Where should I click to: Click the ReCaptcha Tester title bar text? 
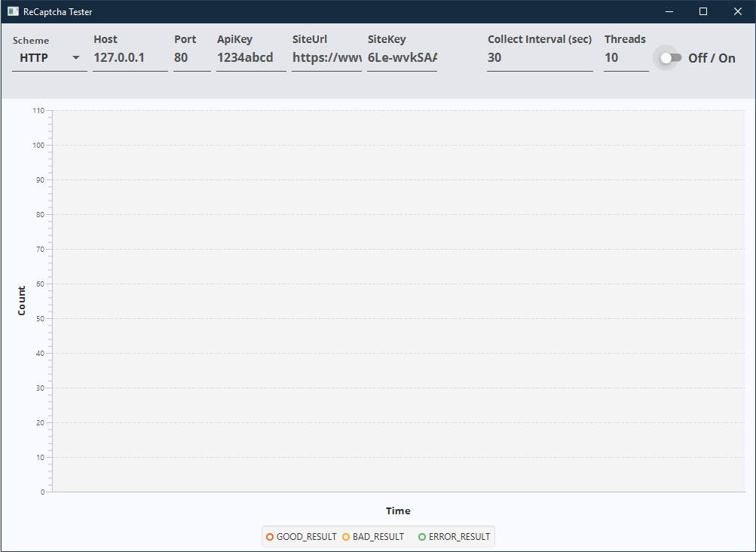pyautogui.click(x=58, y=12)
